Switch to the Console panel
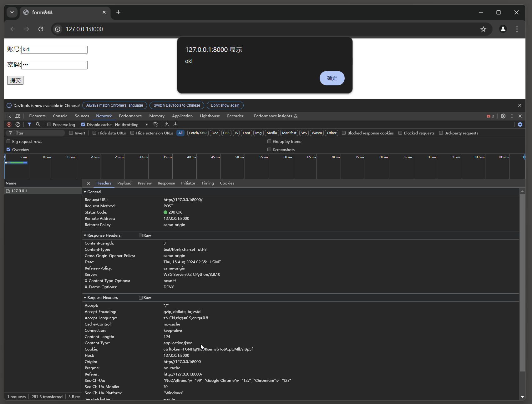532x404 pixels. point(60,116)
